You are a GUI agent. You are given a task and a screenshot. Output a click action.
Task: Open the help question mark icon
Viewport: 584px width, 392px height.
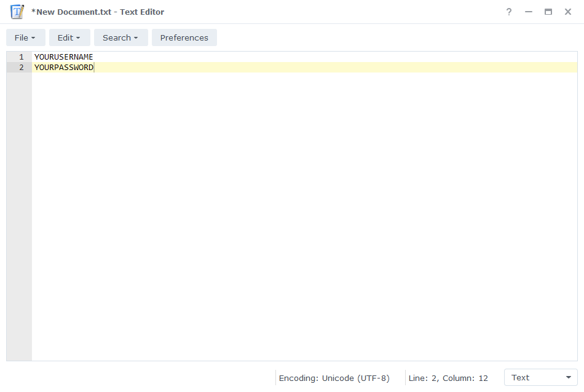pyautogui.click(x=509, y=12)
